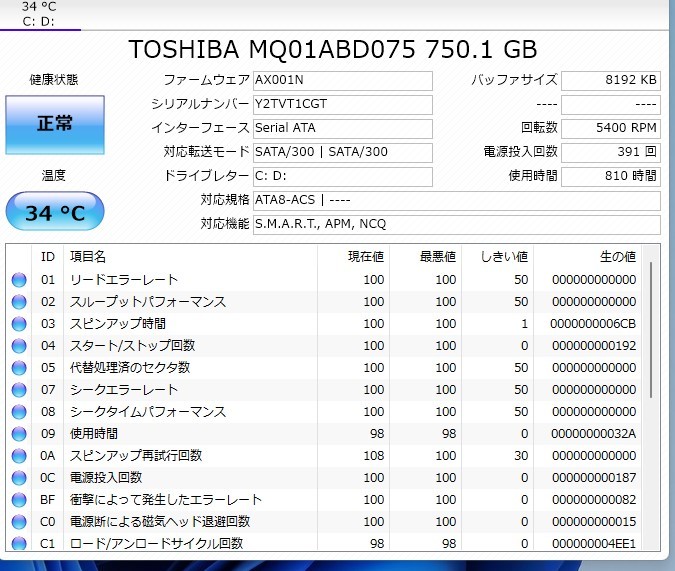Click the firmware field AX001N
This screenshot has height=571, width=675.
[x=343, y=81]
